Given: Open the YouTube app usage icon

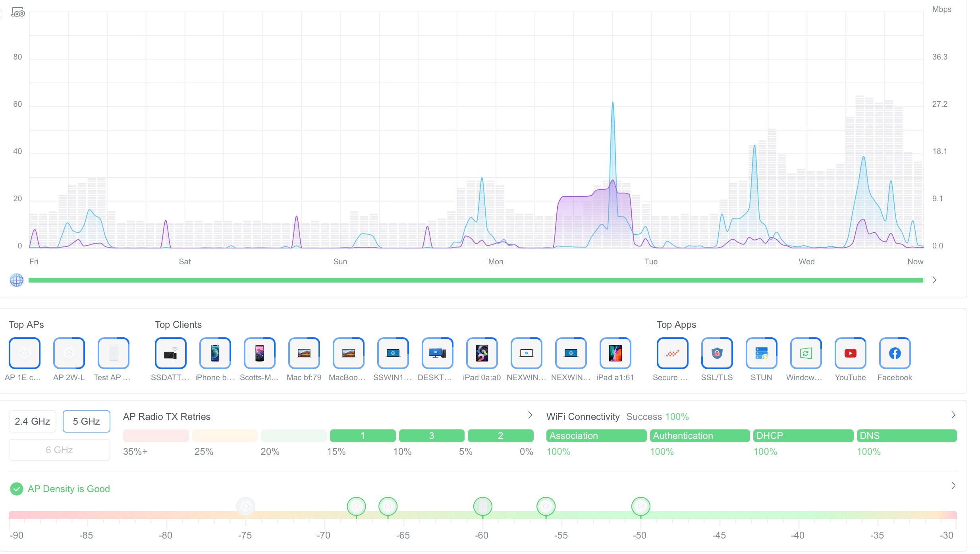Looking at the screenshot, I should pyautogui.click(x=850, y=353).
